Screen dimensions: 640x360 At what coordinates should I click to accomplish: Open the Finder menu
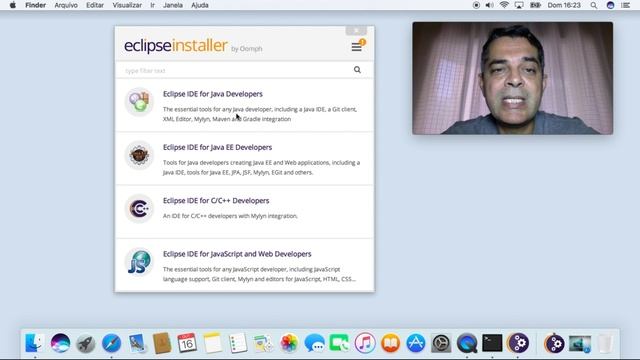pos(35,5)
